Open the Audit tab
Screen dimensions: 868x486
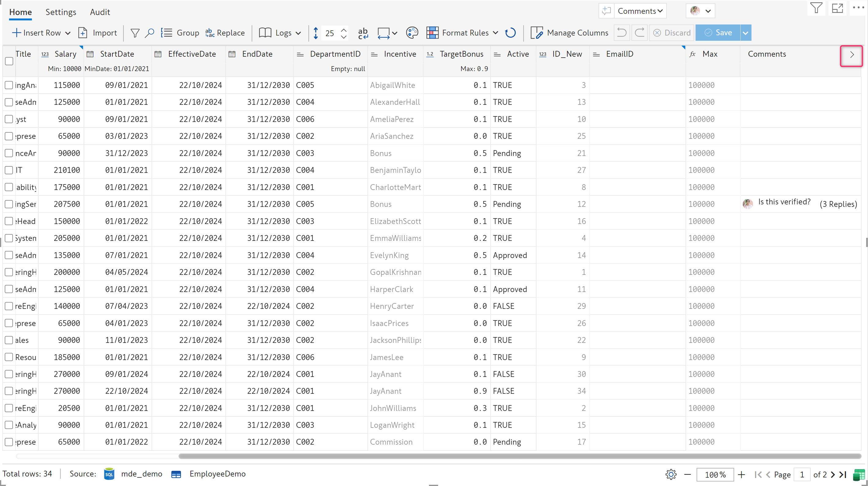[100, 12]
